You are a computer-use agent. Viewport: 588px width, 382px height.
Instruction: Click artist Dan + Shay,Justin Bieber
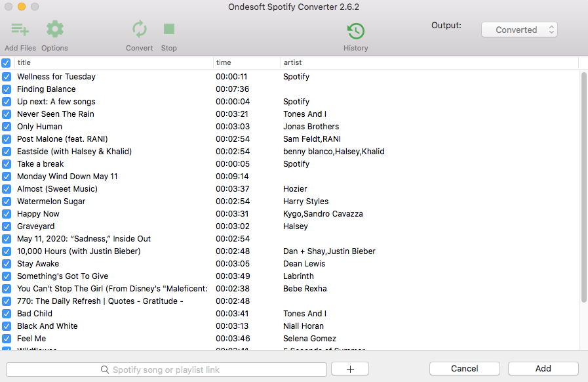pos(329,251)
